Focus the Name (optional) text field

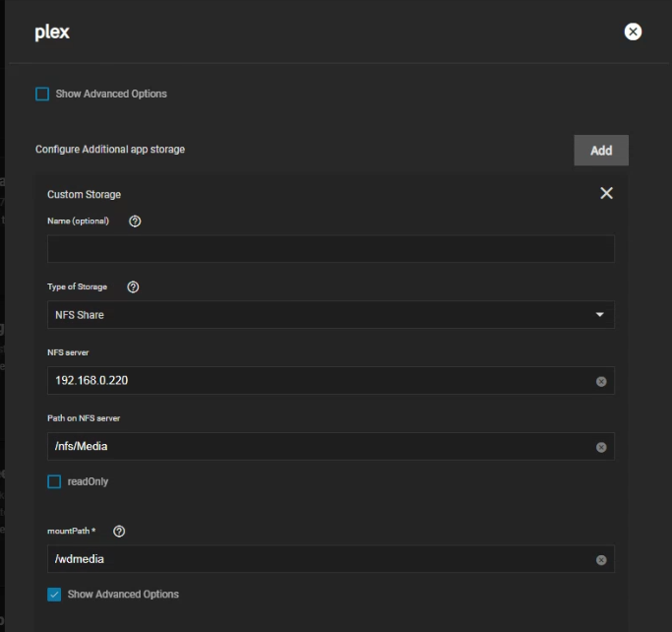coord(331,249)
